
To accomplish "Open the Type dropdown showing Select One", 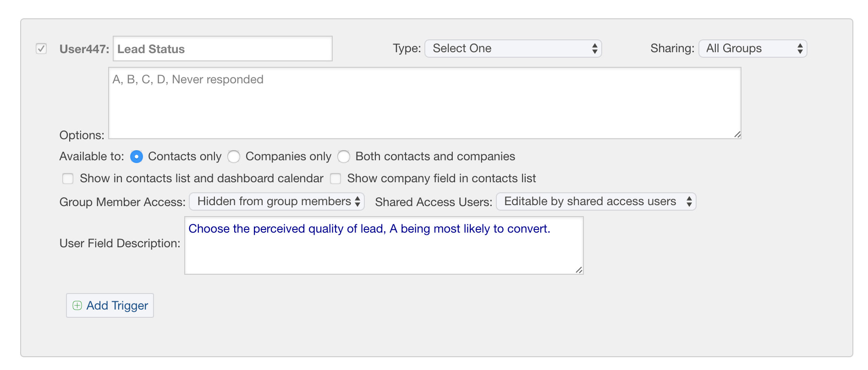I will (513, 49).
